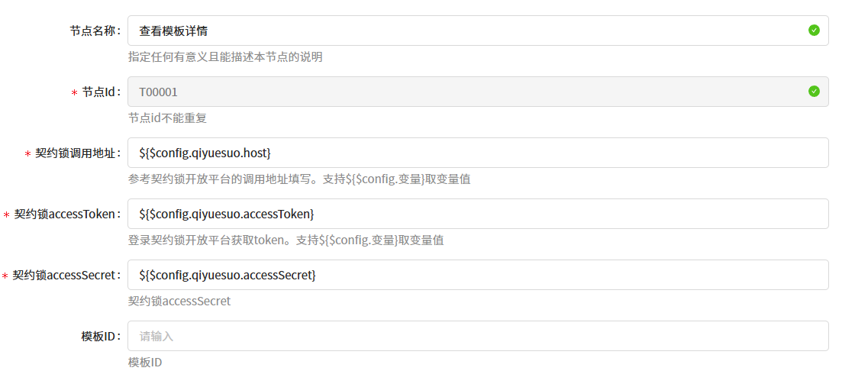Click the 契约锁accessToken label

[x=65, y=214]
